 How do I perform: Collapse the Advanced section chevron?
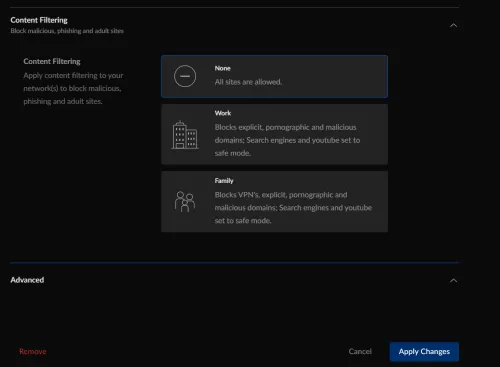pos(453,280)
